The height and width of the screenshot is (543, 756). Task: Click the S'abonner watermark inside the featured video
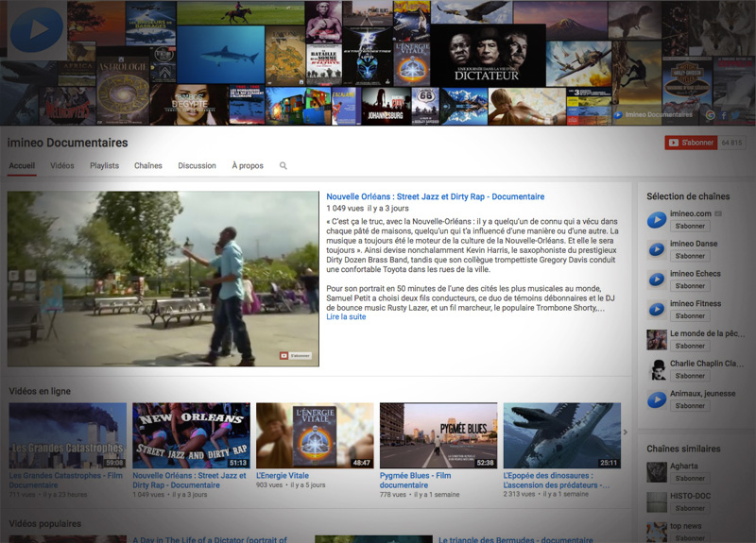[x=296, y=356]
